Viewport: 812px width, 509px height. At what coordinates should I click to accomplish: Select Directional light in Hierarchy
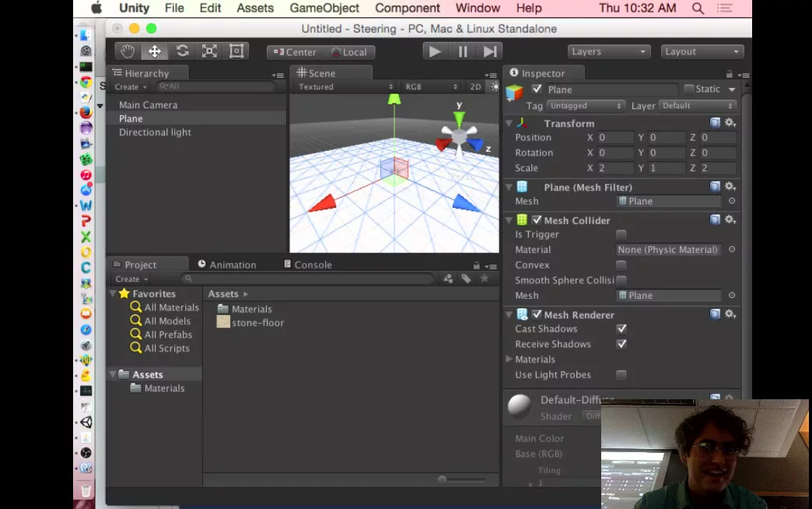click(x=155, y=132)
